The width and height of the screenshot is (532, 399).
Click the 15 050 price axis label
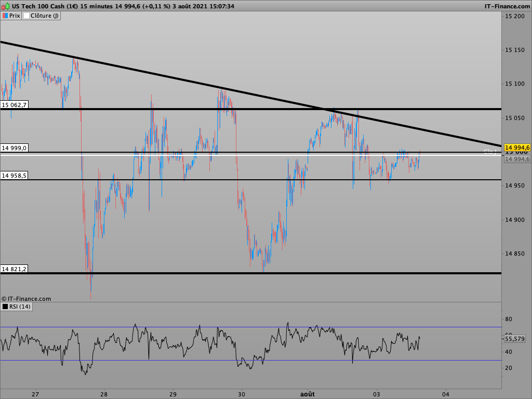(515, 118)
